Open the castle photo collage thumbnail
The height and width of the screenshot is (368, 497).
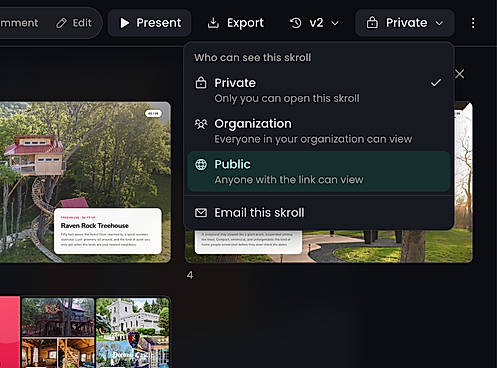132,333
